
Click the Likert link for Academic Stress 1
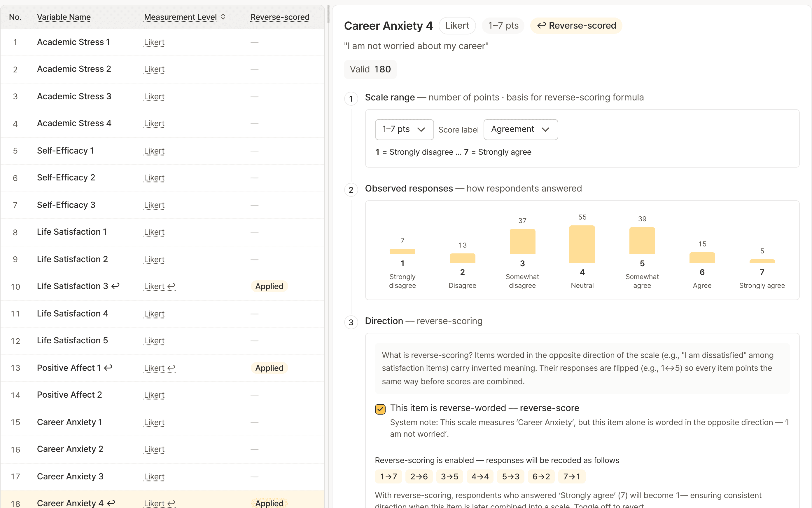pyautogui.click(x=154, y=42)
